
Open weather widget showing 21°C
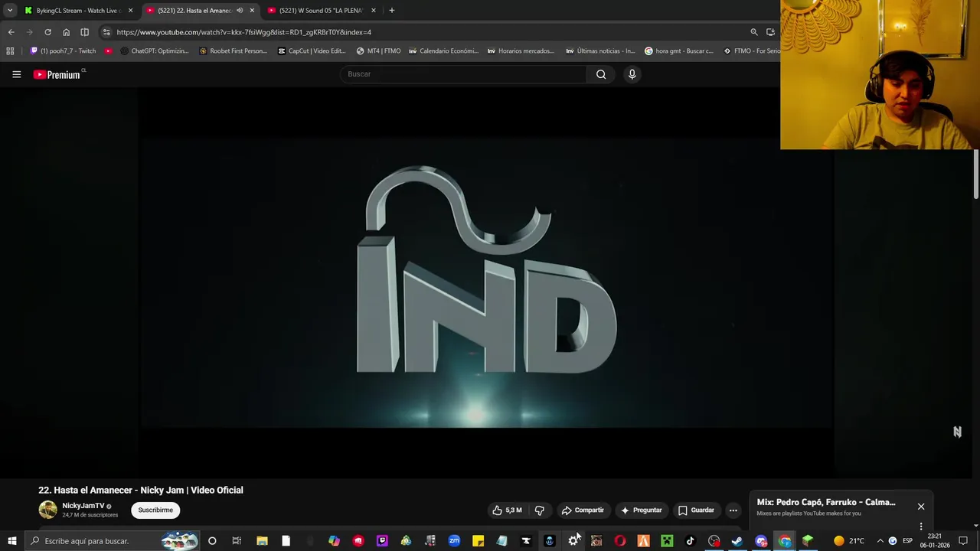pyautogui.click(x=849, y=541)
